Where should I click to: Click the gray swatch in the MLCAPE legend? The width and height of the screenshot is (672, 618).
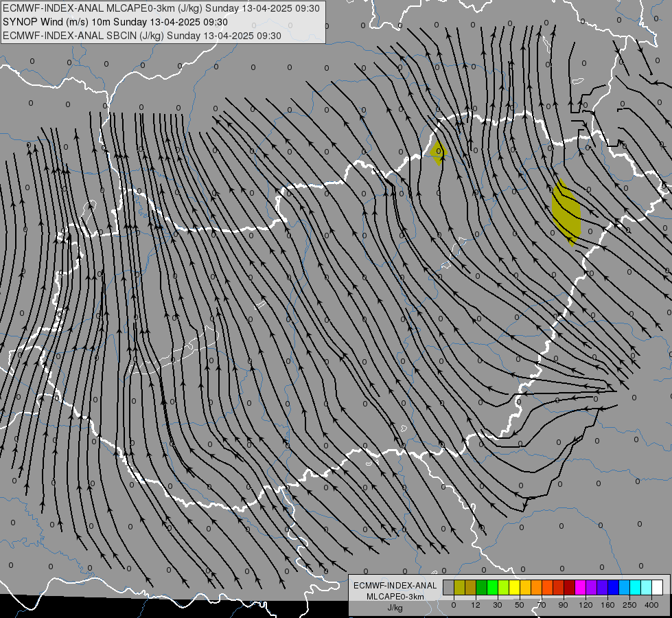click(x=449, y=588)
